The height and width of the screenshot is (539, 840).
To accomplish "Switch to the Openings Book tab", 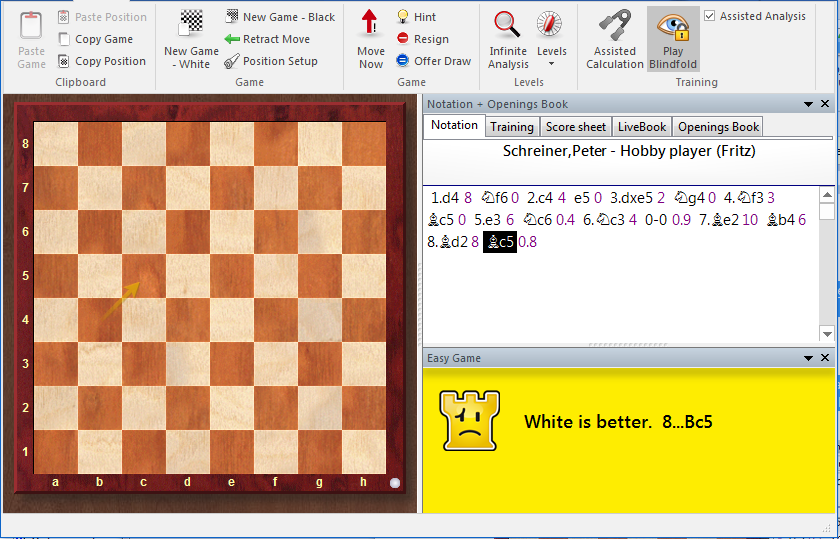I will [x=717, y=126].
